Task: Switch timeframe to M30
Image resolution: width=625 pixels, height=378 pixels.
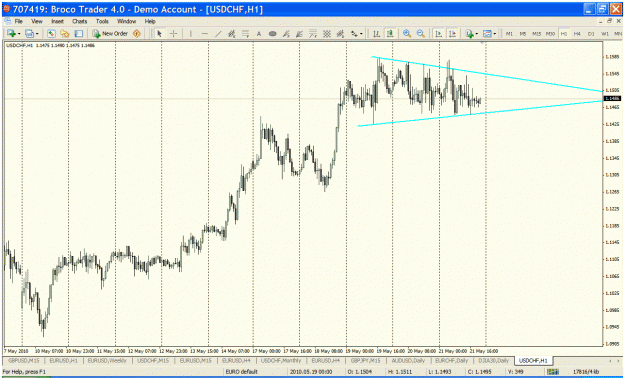Action: (x=550, y=34)
